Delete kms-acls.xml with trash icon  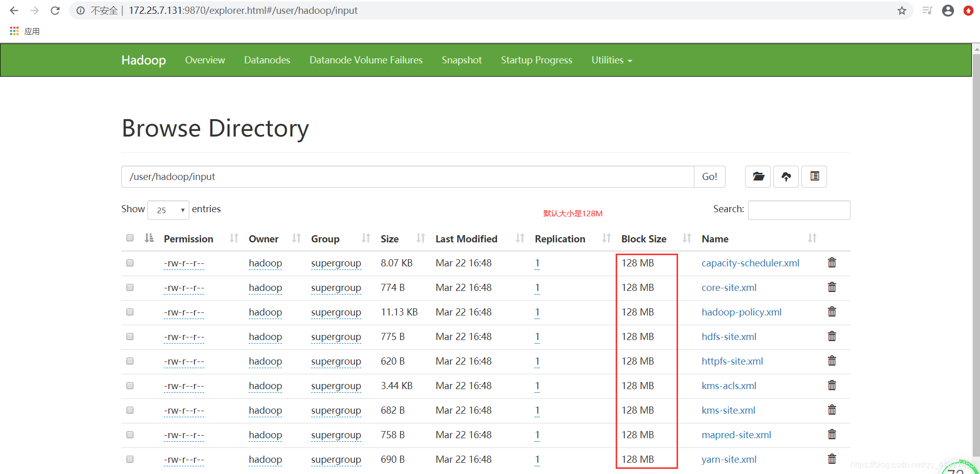pyautogui.click(x=832, y=385)
